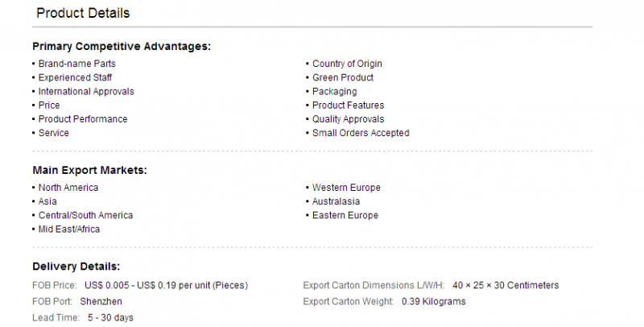Select the Experienced Staff entry

click(x=75, y=77)
